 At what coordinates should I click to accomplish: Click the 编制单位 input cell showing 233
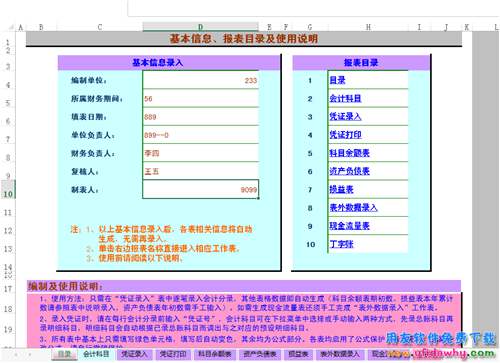201,80
